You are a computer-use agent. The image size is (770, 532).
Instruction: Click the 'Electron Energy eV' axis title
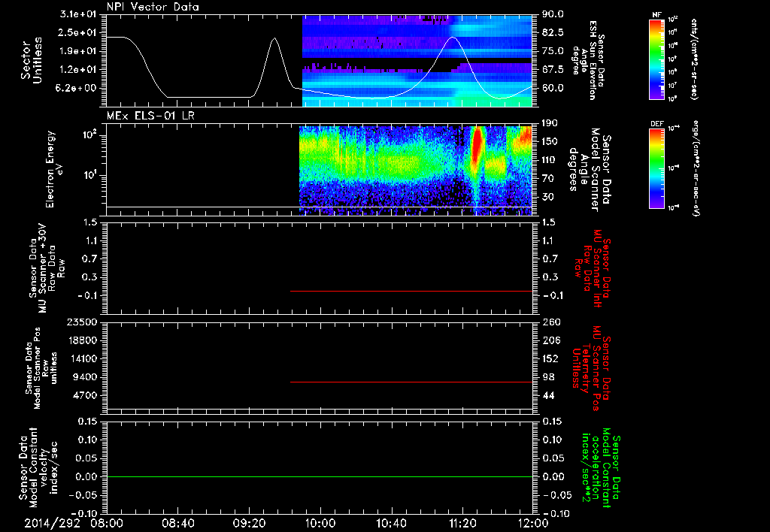pos(55,169)
